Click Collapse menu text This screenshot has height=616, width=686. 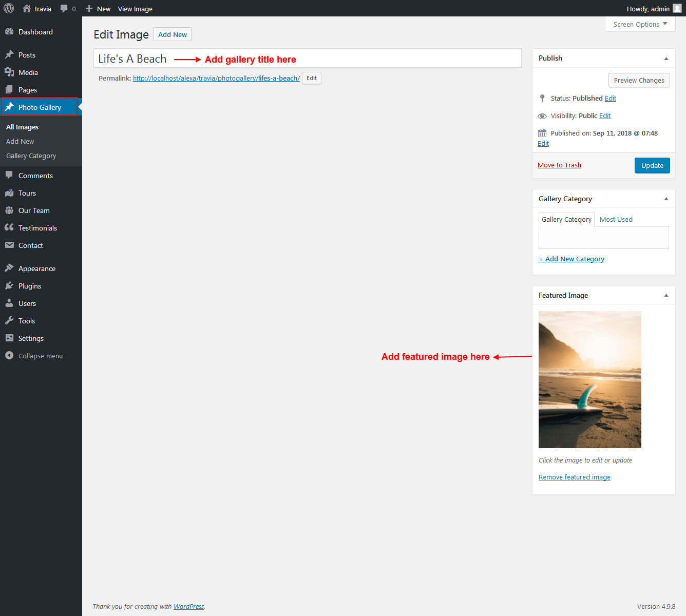pos(41,356)
